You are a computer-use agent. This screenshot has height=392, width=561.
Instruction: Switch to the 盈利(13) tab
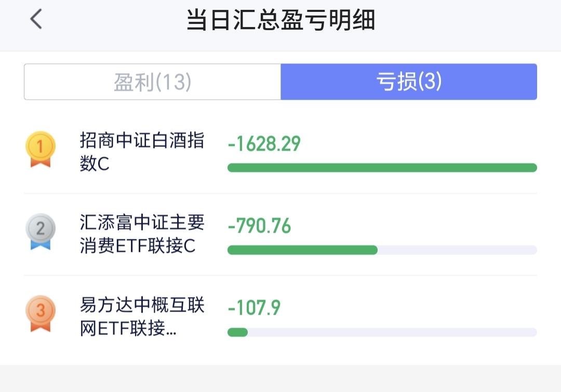tap(152, 82)
